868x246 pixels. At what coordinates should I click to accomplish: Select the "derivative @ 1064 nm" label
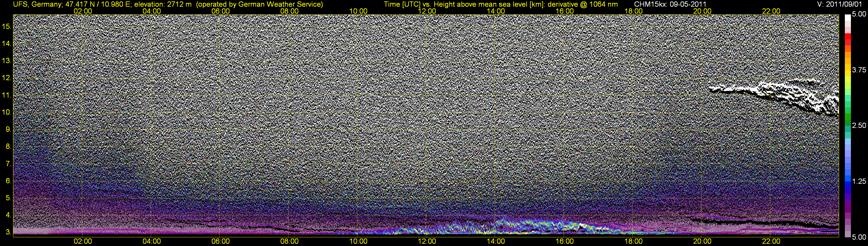[x=583, y=4]
